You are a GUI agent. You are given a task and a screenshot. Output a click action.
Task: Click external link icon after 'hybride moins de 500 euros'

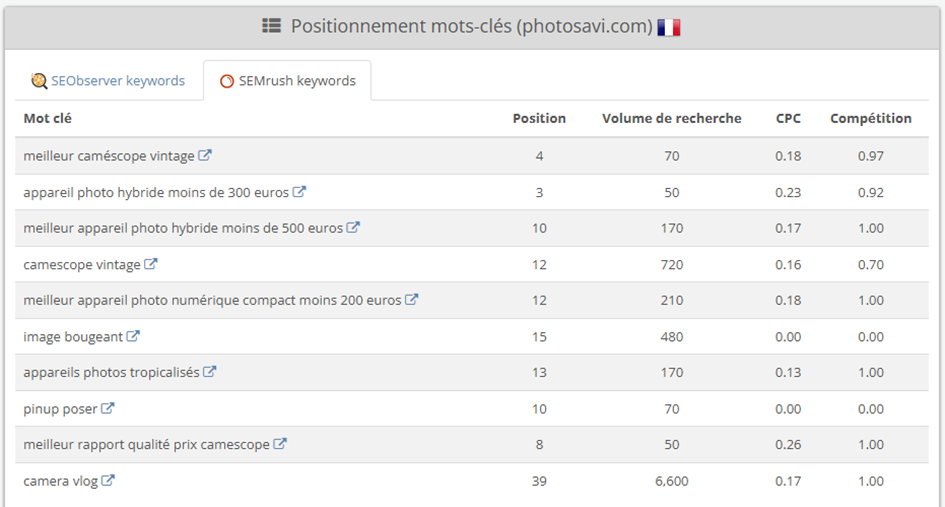tap(353, 227)
